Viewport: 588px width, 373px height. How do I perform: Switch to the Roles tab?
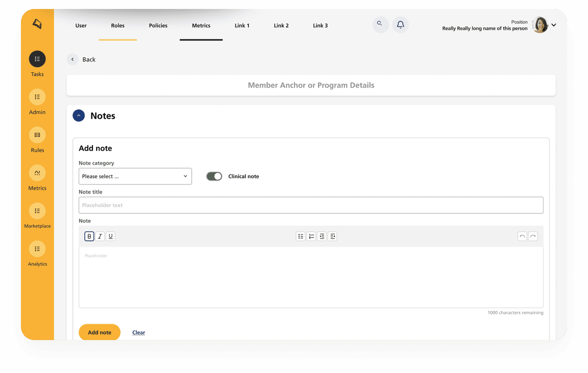point(118,25)
